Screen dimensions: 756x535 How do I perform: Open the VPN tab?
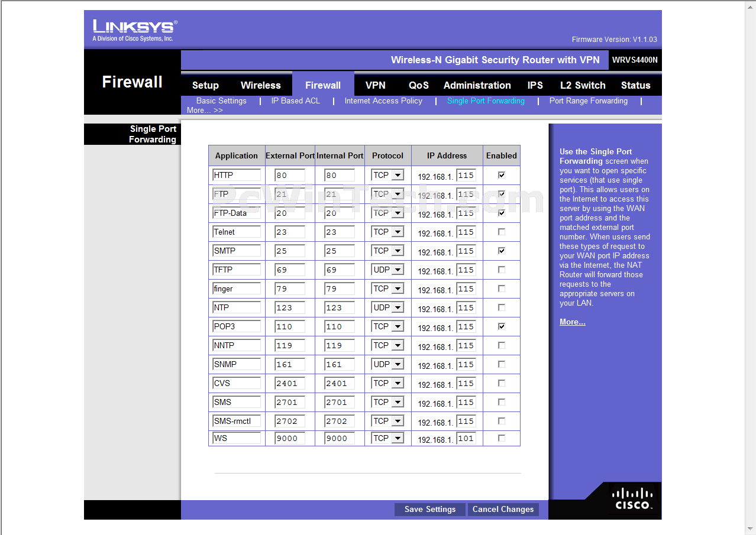(376, 85)
